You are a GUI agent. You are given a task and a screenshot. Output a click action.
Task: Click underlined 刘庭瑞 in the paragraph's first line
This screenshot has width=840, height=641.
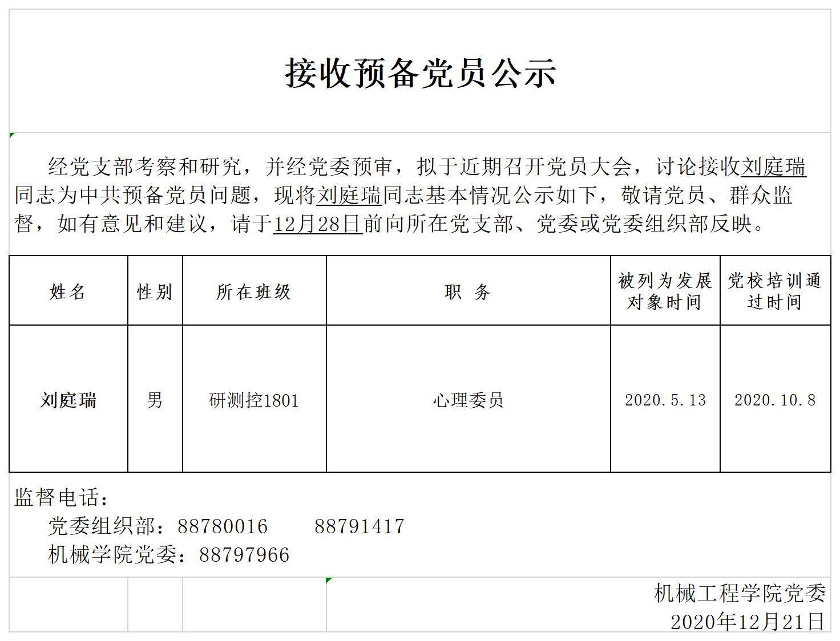point(773,167)
